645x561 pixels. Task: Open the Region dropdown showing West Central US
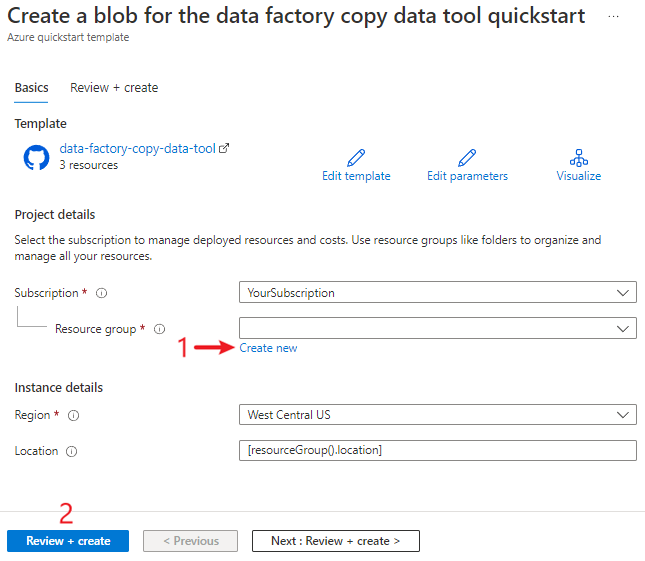[x=438, y=414]
